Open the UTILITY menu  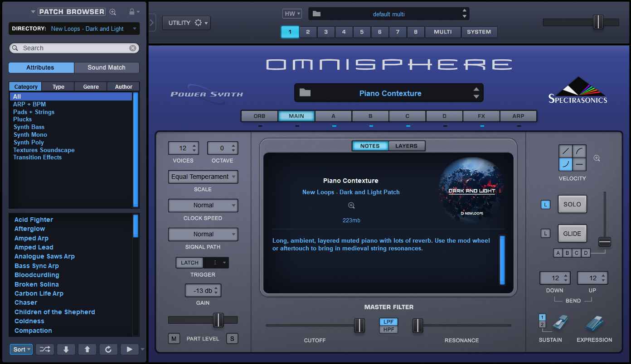tap(186, 23)
